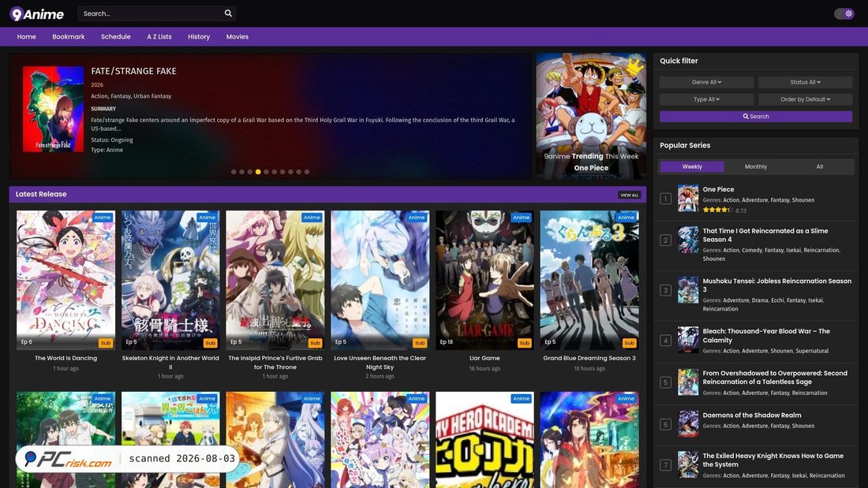Expand the Order by Default dropdown
Screen dimensions: 868x488
pyautogui.click(x=806, y=99)
